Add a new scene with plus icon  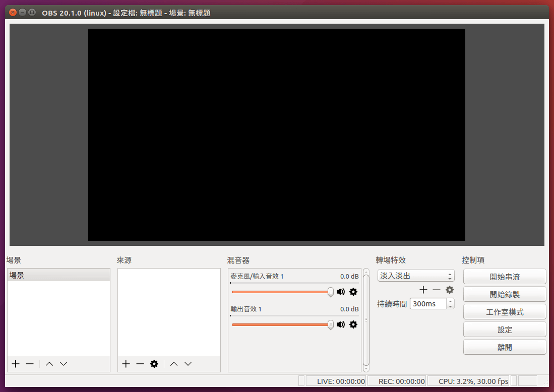16,364
